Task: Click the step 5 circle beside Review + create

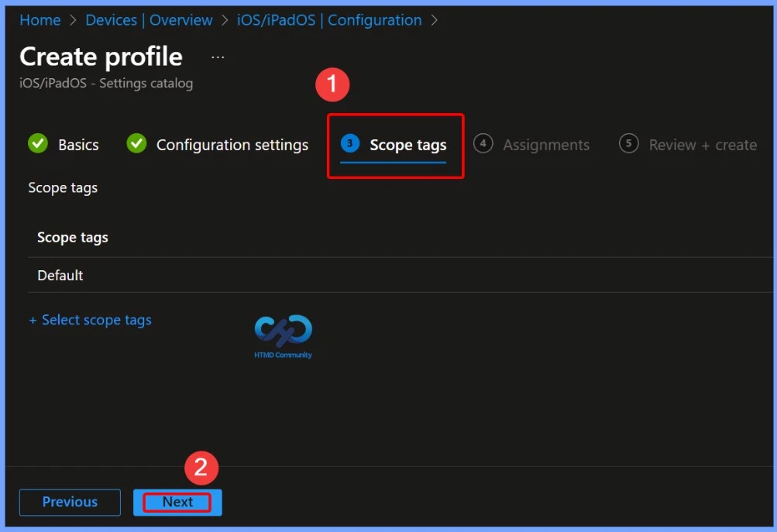Action: coord(629,144)
